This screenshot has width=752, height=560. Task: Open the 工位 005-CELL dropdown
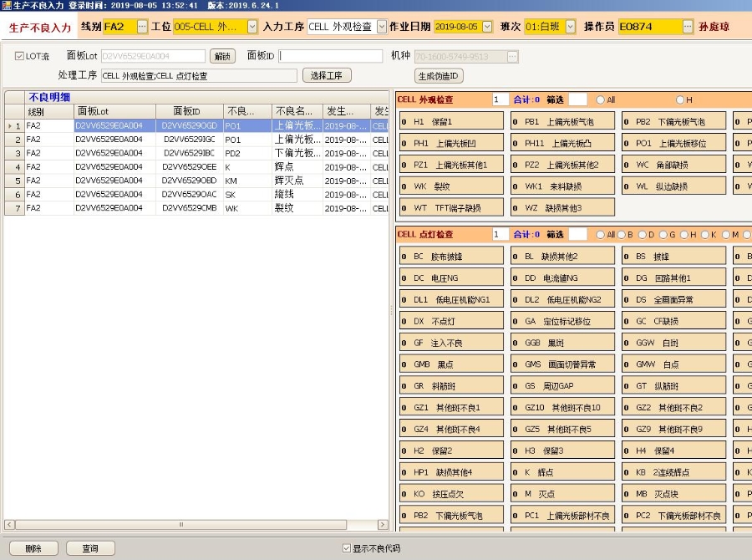point(252,27)
